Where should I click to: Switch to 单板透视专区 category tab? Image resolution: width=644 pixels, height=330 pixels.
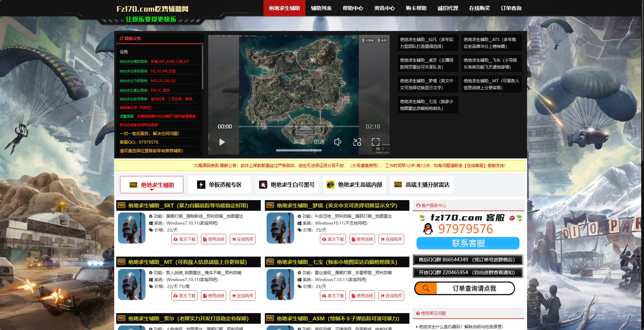coord(219,185)
